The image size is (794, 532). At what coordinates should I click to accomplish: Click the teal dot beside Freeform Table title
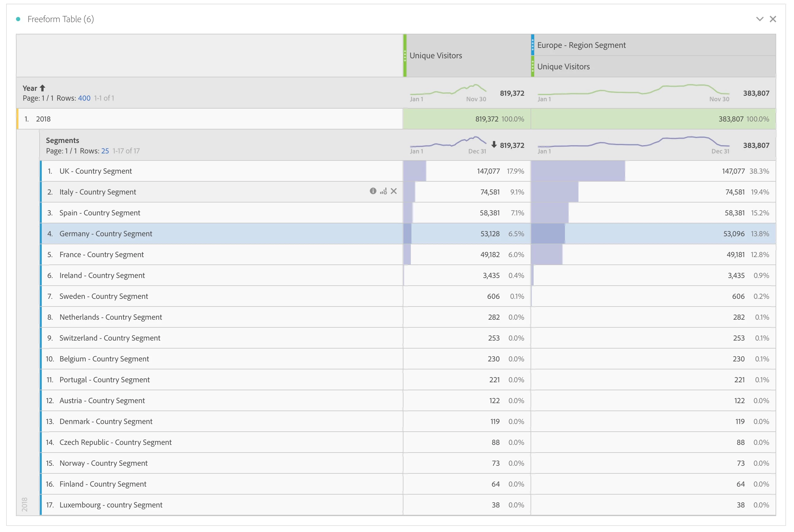18,19
